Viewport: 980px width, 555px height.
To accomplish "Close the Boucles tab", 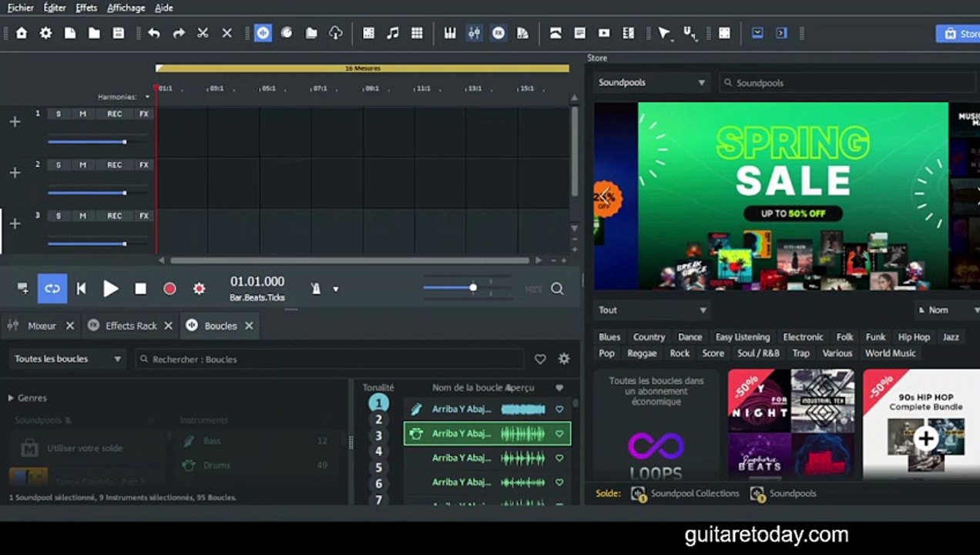I will pyautogui.click(x=249, y=325).
